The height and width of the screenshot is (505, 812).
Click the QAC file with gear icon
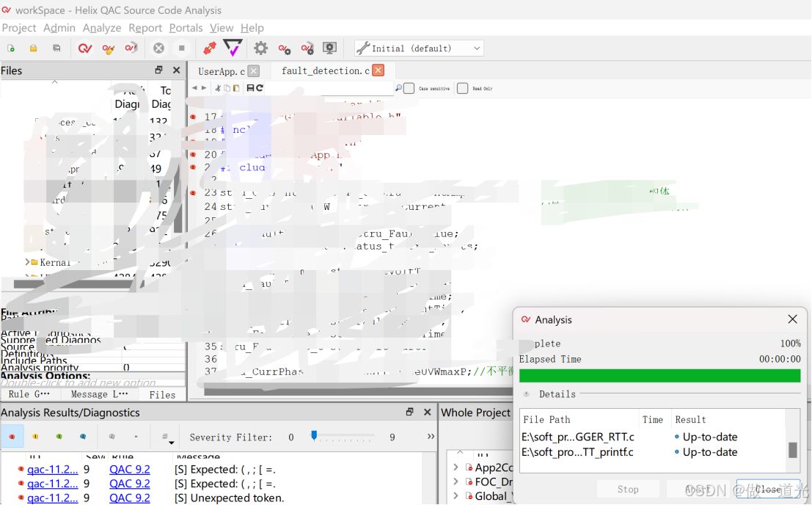[307, 48]
